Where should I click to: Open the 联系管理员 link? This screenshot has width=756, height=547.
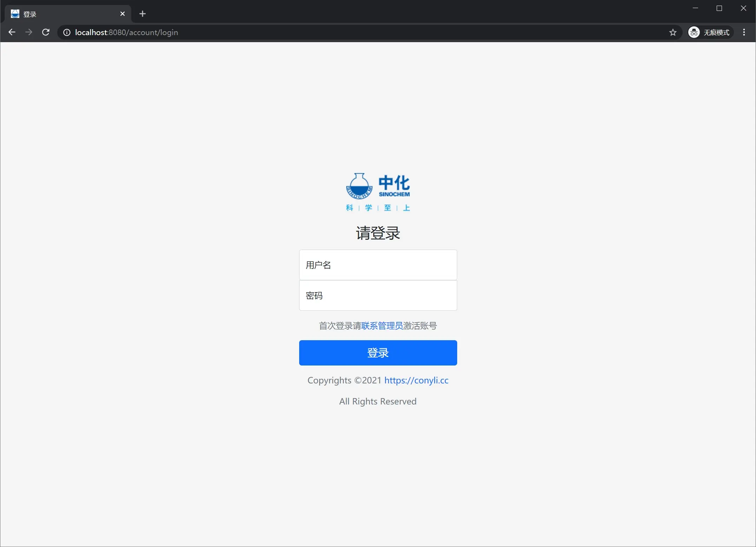pyautogui.click(x=382, y=326)
